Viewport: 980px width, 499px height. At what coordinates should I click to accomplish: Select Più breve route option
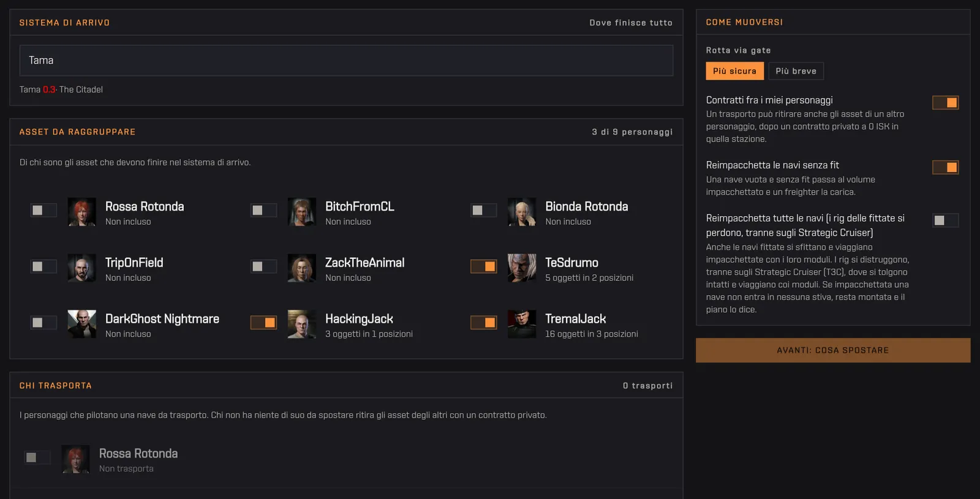click(x=796, y=71)
